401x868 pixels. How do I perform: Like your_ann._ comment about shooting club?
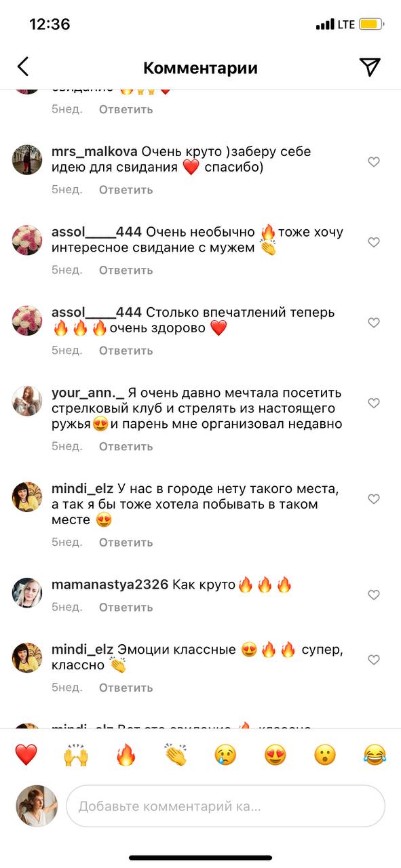[x=373, y=403]
